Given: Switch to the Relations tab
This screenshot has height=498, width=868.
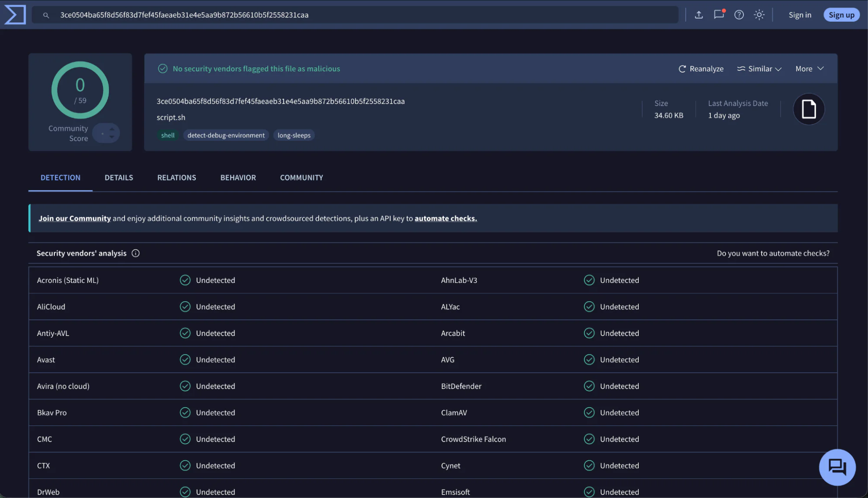Looking at the screenshot, I should tap(176, 178).
